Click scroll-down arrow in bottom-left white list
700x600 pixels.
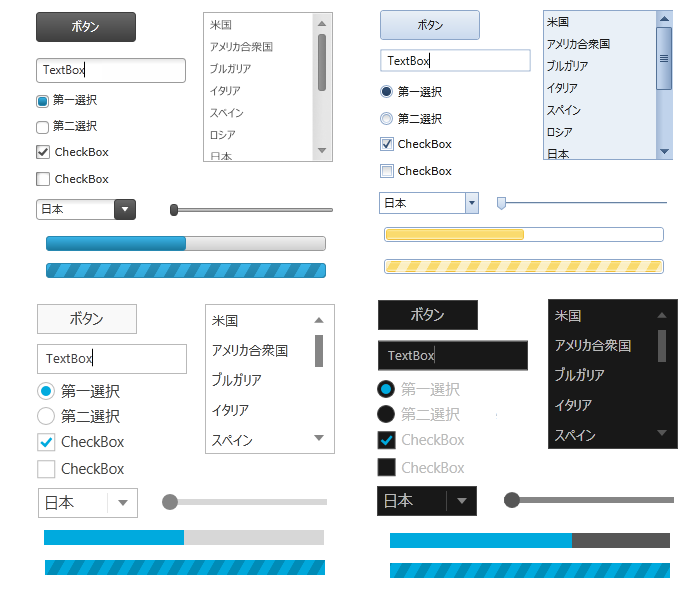click(x=319, y=438)
